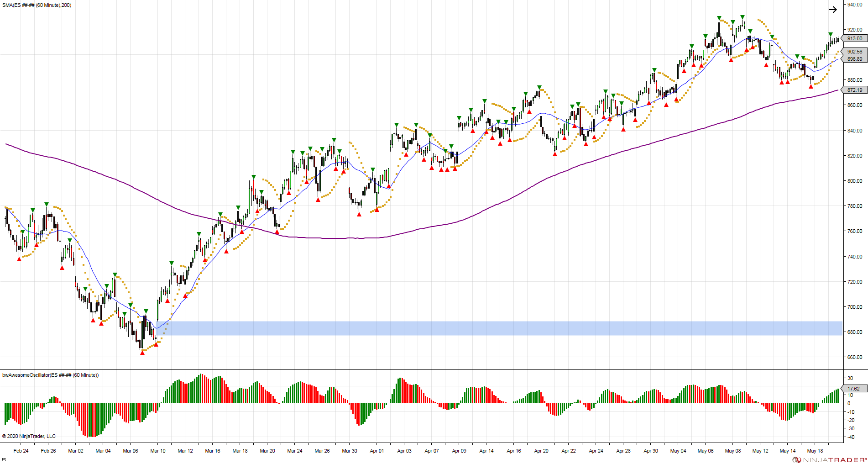Click the Mar 26 date label

coord(322,451)
